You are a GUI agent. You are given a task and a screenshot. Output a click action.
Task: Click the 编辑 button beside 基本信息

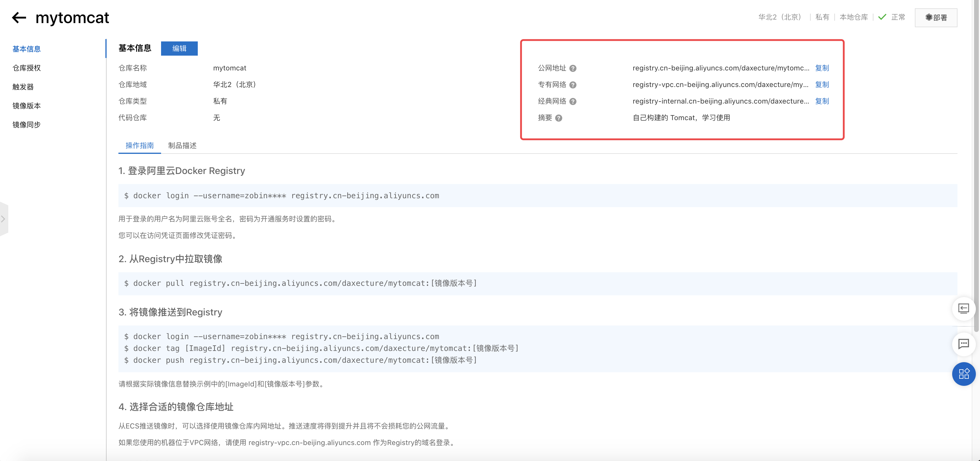(179, 48)
